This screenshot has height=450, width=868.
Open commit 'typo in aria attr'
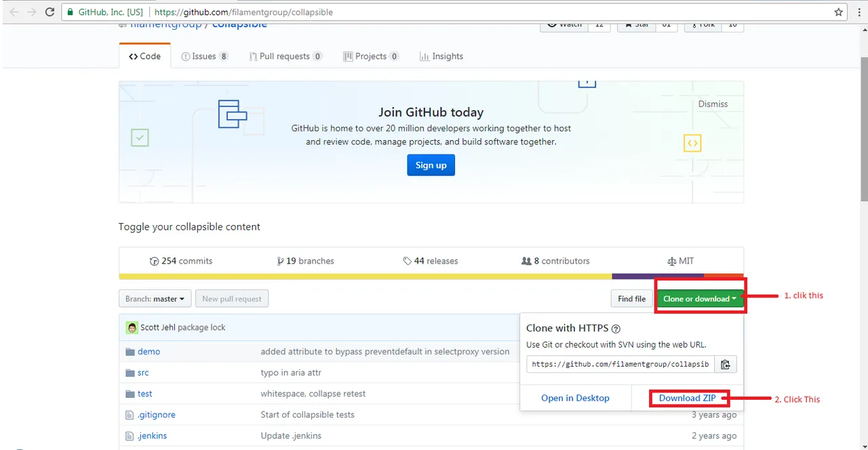pos(291,373)
